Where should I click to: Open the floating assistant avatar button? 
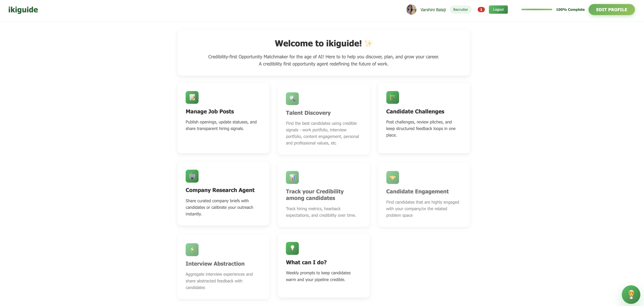631,294
